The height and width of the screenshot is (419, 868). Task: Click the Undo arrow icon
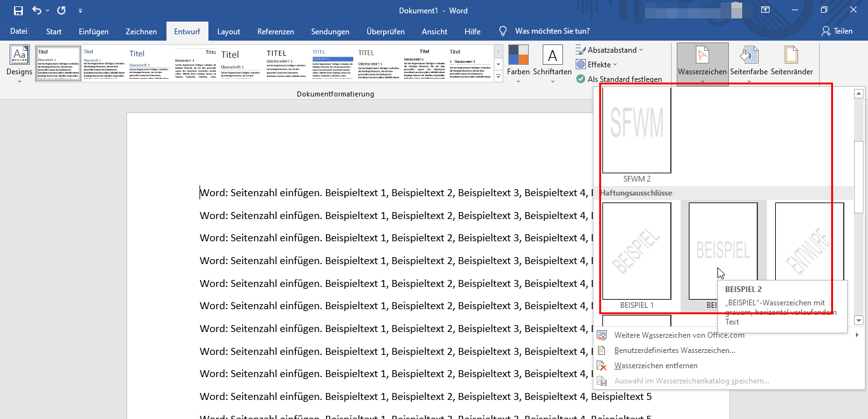click(37, 11)
